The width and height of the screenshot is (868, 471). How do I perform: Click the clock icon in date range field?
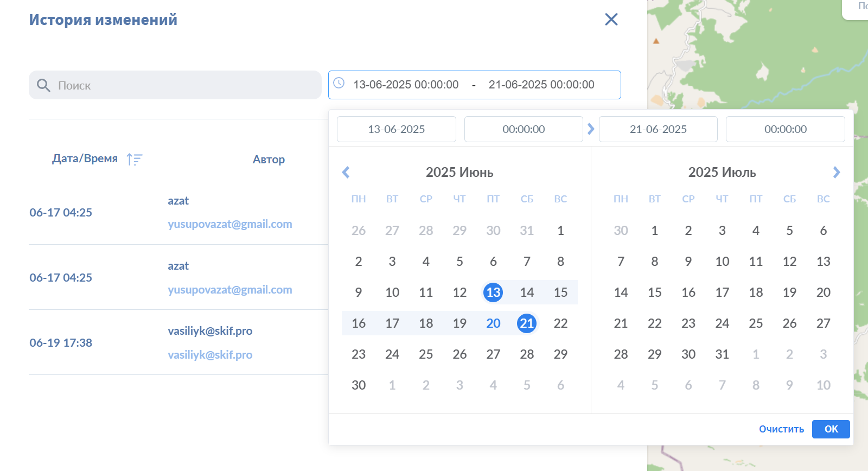pos(339,83)
